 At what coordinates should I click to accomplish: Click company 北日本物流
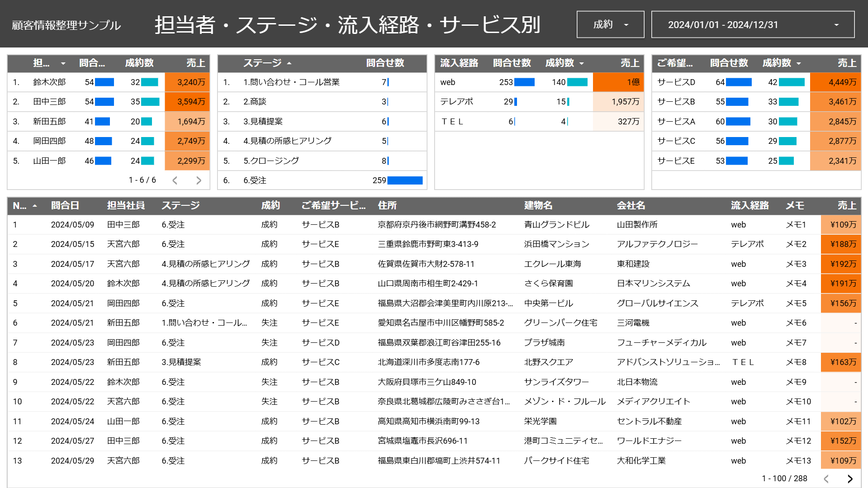(637, 382)
